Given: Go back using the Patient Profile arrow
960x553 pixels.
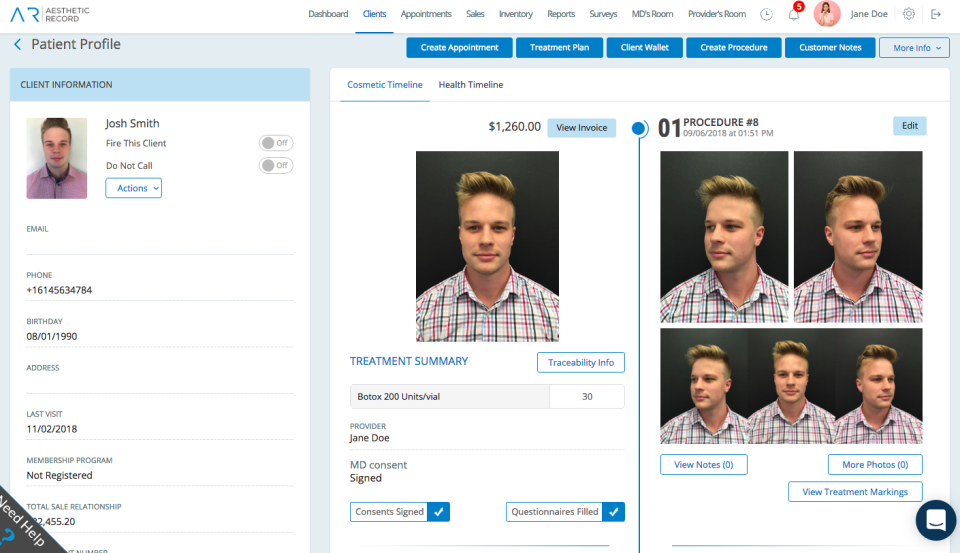Looking at the screenshot, I should click(17, 44).
